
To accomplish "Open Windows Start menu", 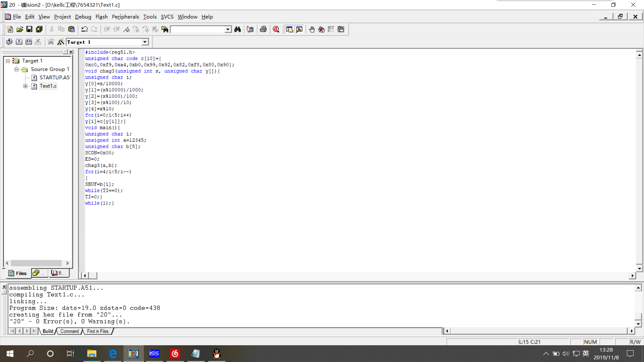I will click(x=10, y=354).
